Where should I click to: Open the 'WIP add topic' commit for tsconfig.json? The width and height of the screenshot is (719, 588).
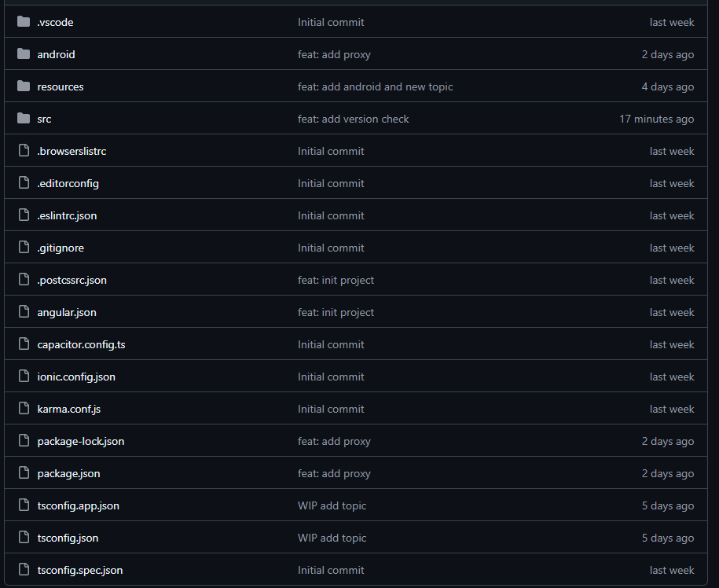(332, 538)
